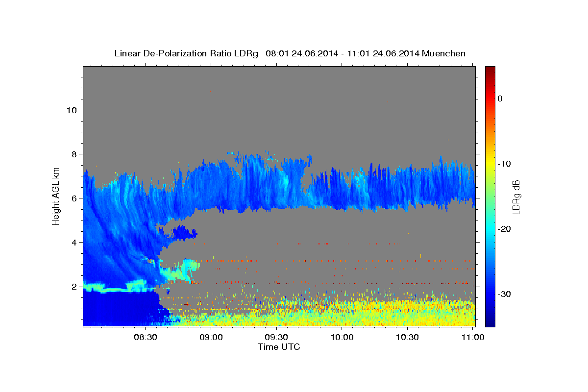Viewport: 588px width, 392px height.
Task: Click the colorbar value 0
Action: point(500,98)
